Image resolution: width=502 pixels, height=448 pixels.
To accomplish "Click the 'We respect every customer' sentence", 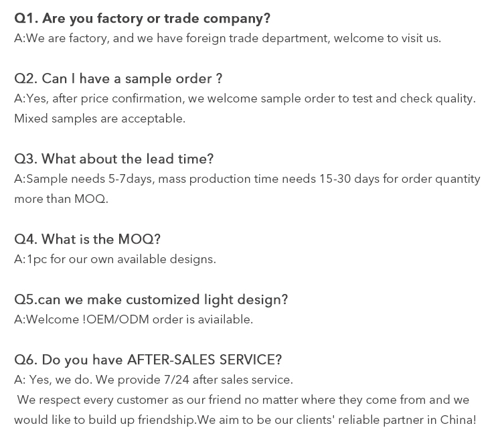I will (x=243, y=400).
